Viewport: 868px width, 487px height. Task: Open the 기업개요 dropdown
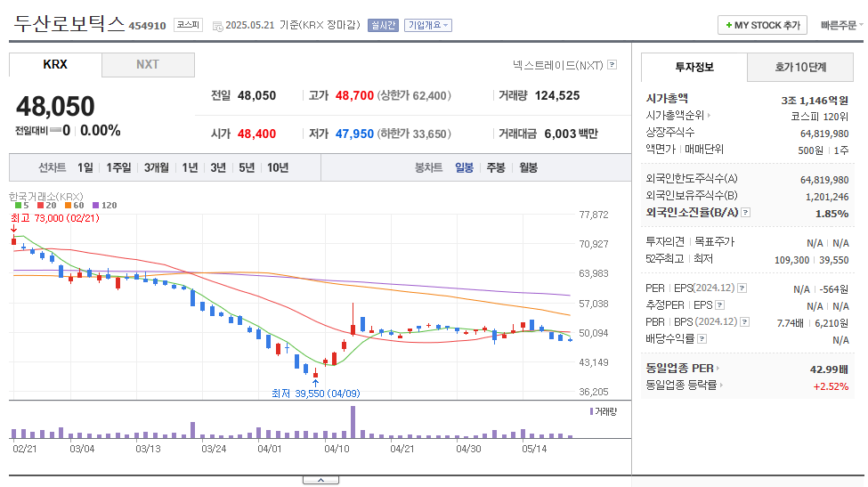tap(428, 26)
